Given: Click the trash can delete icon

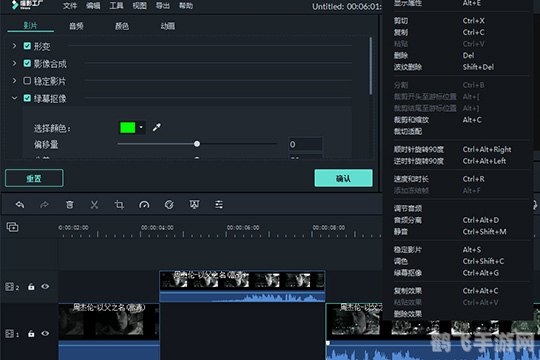Looking at the screenshot, I should click(70, 205).
